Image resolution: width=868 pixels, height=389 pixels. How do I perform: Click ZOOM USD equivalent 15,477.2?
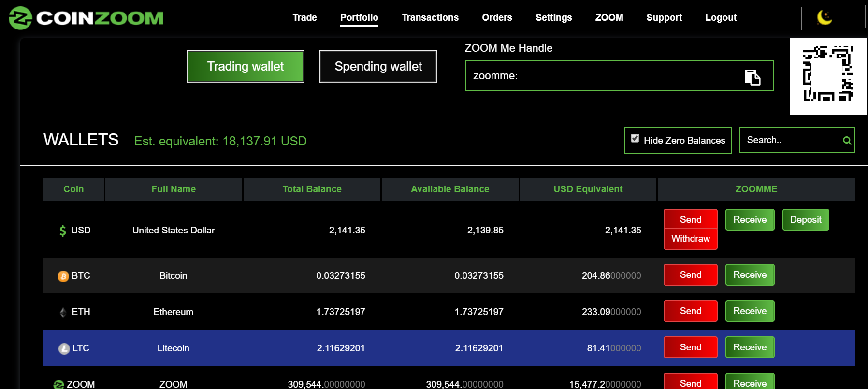(605, 384)
